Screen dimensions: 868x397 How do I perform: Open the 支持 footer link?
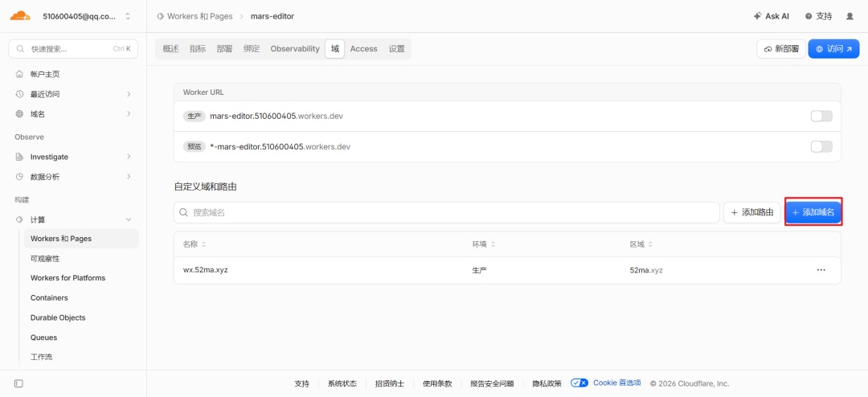pos(301,383)
